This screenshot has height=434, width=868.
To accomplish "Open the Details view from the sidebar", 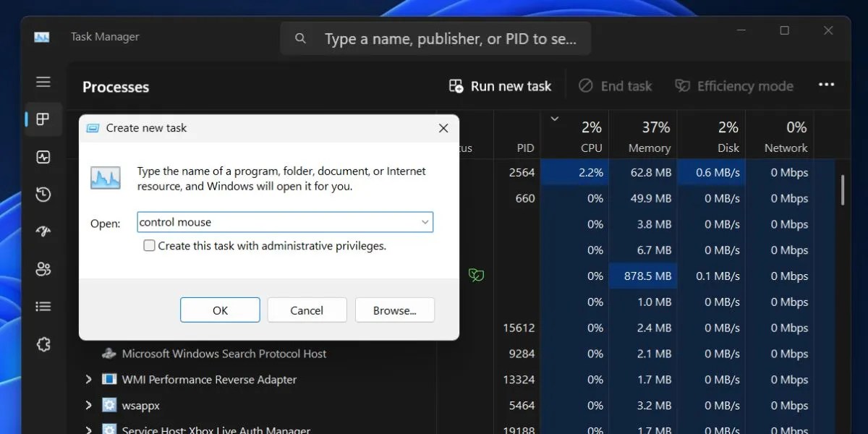I will point(43,306).
